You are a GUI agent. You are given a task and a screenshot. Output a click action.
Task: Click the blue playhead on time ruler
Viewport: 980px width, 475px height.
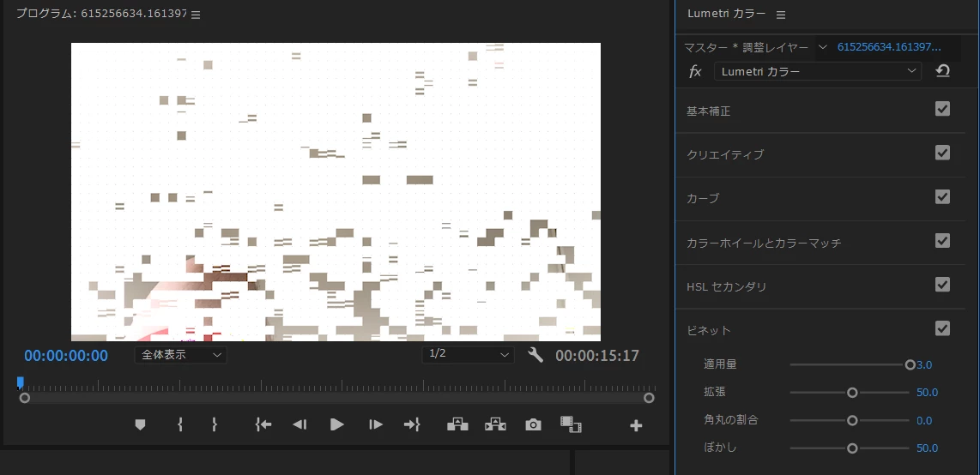(x=20, y=382)
